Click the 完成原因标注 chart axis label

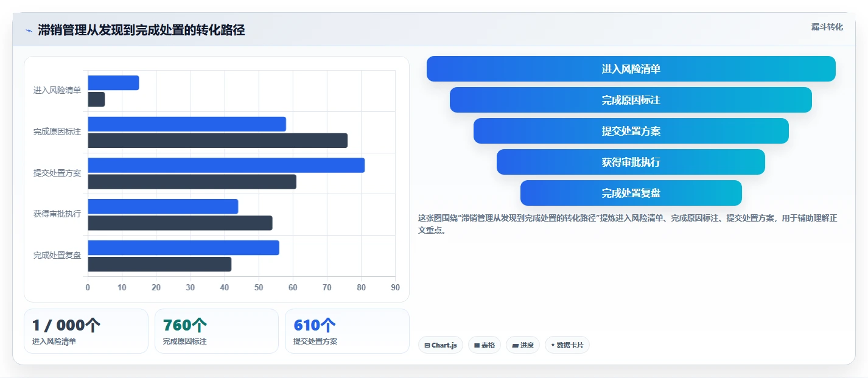point(57,132)
